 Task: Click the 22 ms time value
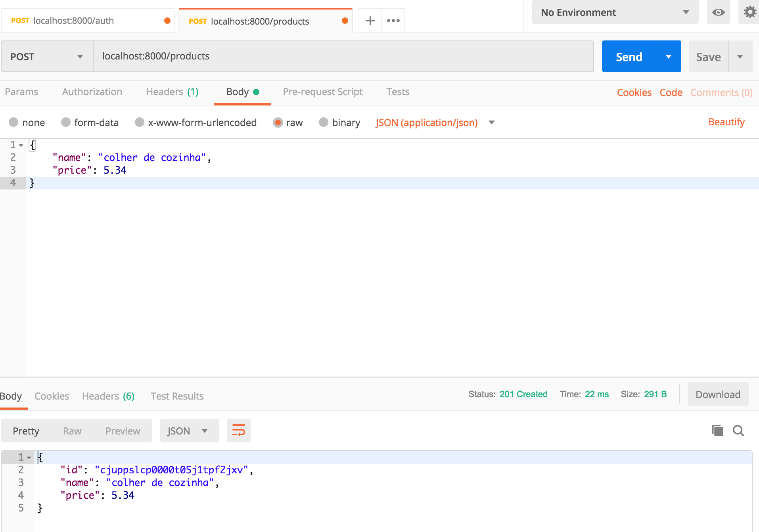click(596, 394)
